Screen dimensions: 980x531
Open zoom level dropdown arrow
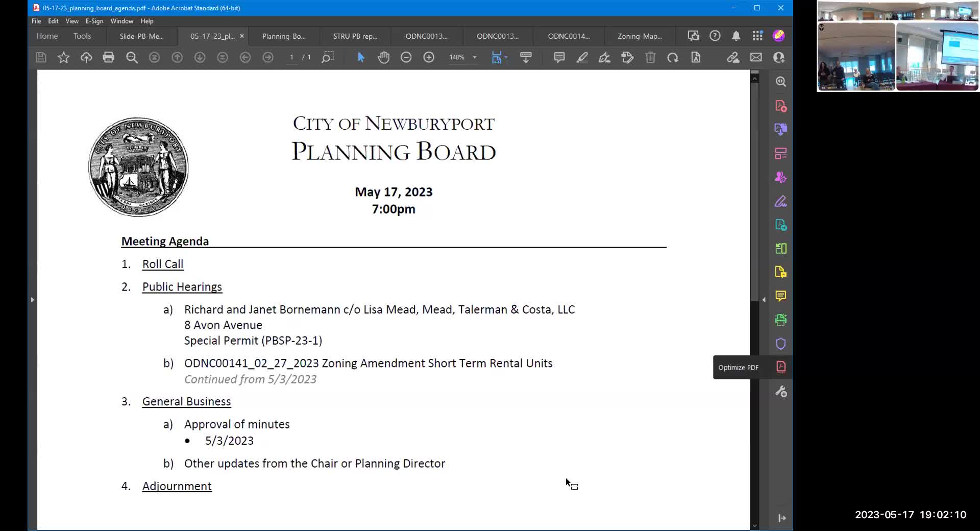point(475,58)
